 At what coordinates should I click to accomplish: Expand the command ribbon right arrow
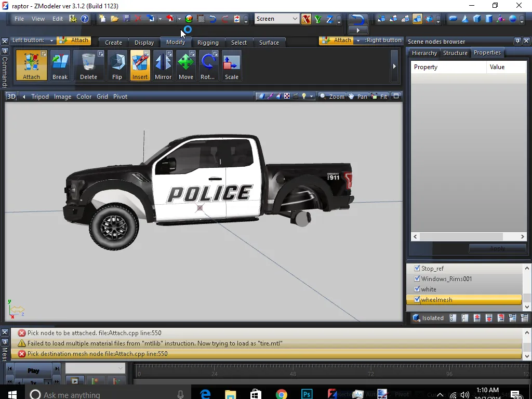pyautogui.click(x=394, y=66)
